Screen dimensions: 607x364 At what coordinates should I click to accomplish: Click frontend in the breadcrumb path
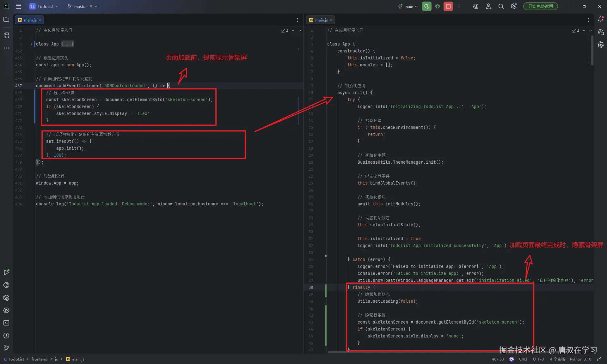point(39,359)
